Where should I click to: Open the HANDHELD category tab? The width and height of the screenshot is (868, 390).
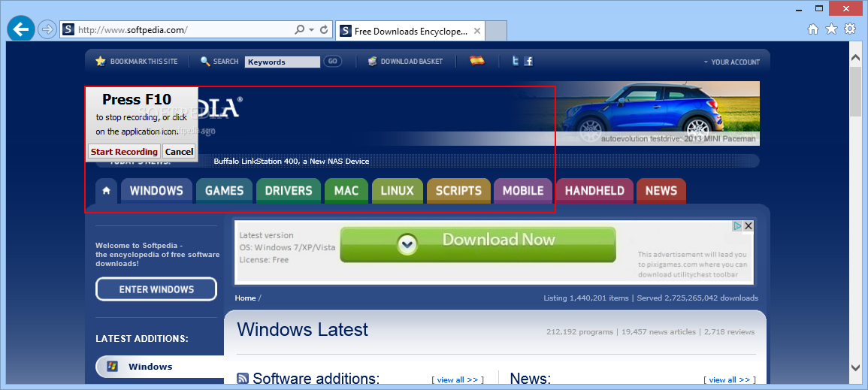point(594,191)
